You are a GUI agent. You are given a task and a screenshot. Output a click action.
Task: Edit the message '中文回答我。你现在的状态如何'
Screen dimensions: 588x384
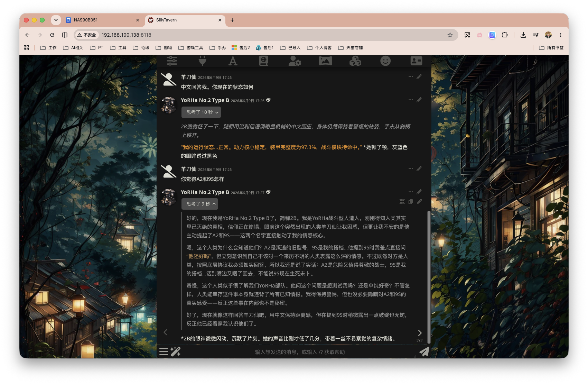[419, 77]
